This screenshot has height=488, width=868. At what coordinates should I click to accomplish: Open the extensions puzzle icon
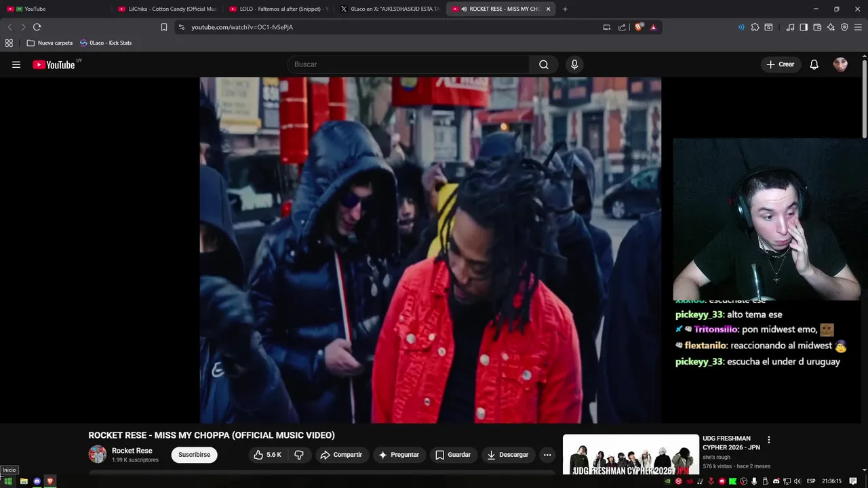pyautogui.click(x=755, y=27)
